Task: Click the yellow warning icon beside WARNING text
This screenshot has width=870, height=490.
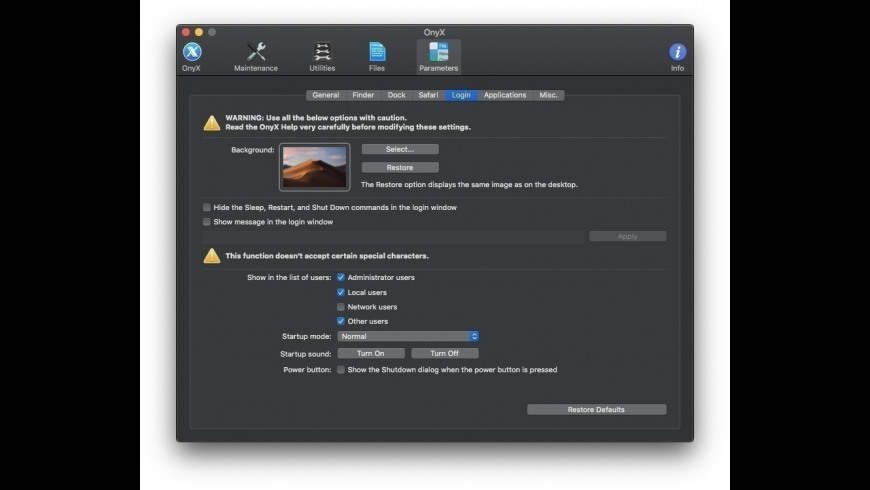Action: pos(212,123)
